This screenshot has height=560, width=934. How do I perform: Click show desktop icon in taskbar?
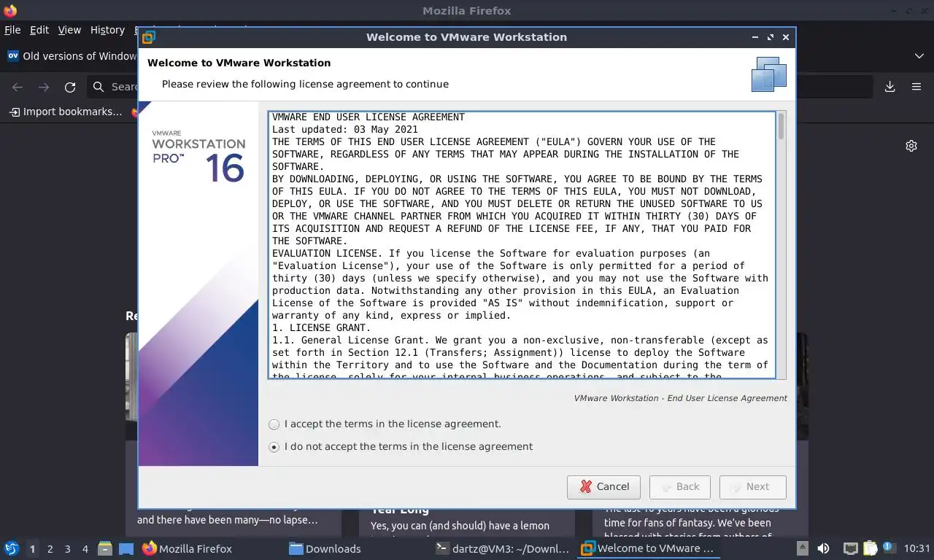pos(126,549)
